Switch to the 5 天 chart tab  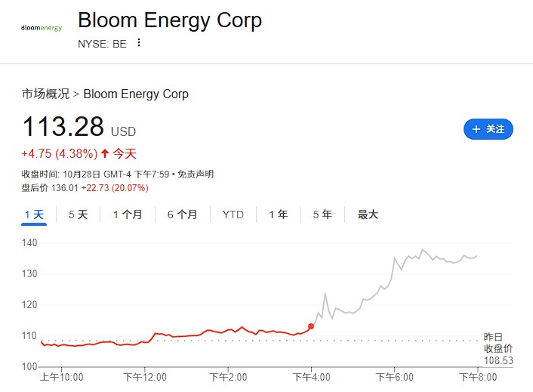click(x=78, y=215)
